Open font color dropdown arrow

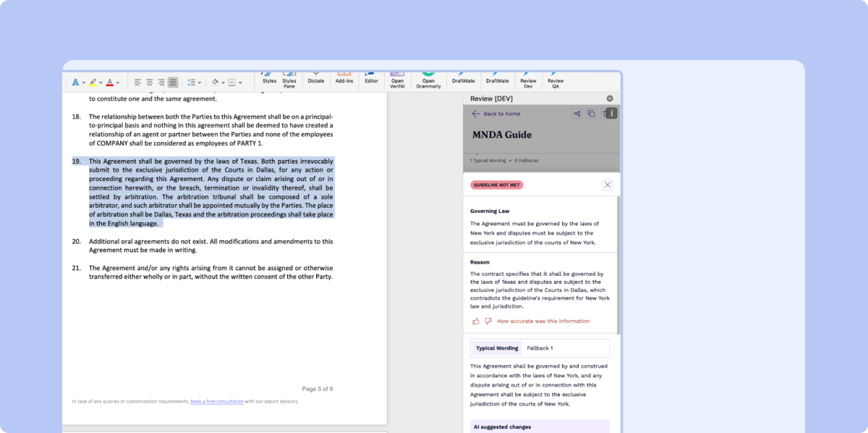tap(117, 83)
